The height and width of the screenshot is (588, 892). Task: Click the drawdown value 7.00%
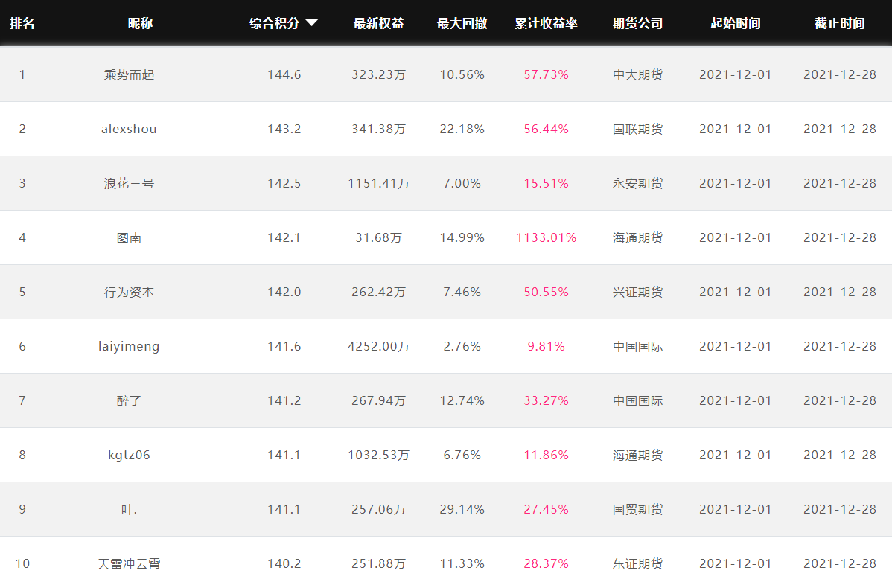[462, 183]
